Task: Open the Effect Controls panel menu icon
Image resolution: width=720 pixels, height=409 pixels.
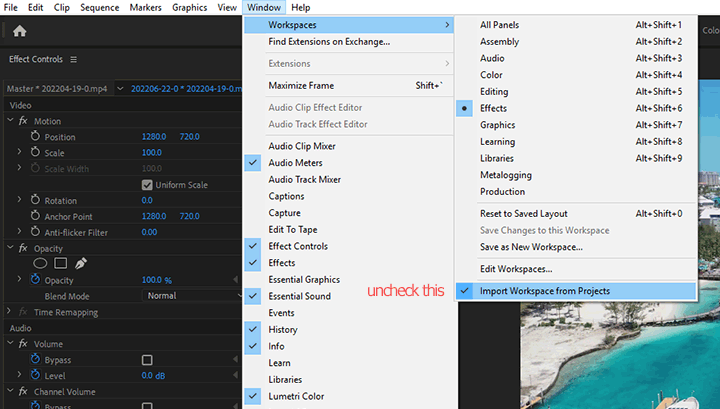Action: 73,59
